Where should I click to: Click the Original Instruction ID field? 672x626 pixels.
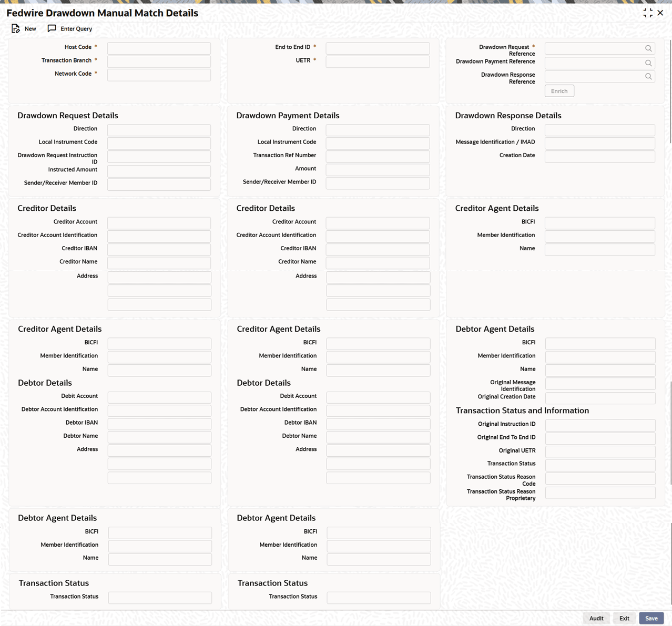600,425
